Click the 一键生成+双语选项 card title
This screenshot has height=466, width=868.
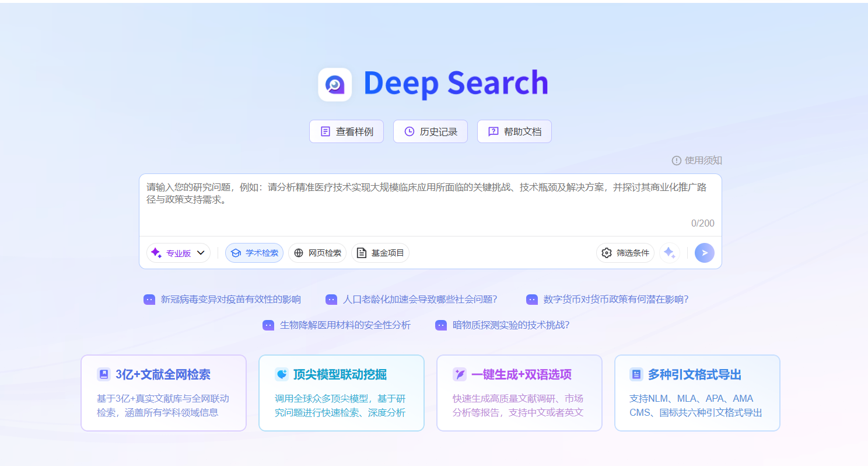[x=521, y=374]
